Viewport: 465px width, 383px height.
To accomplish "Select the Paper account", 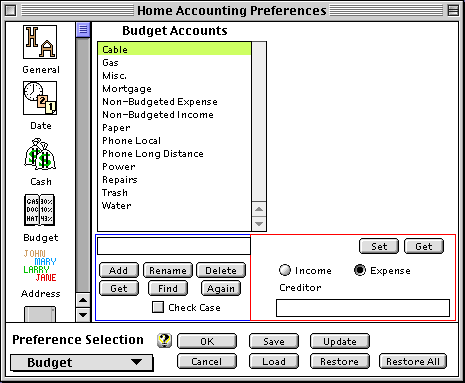I will (x=174, y=127).
